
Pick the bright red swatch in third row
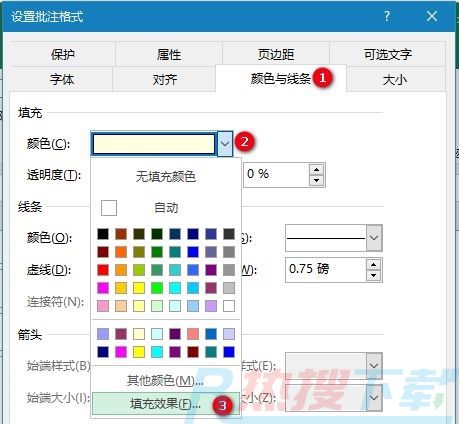tap(103, 270)
